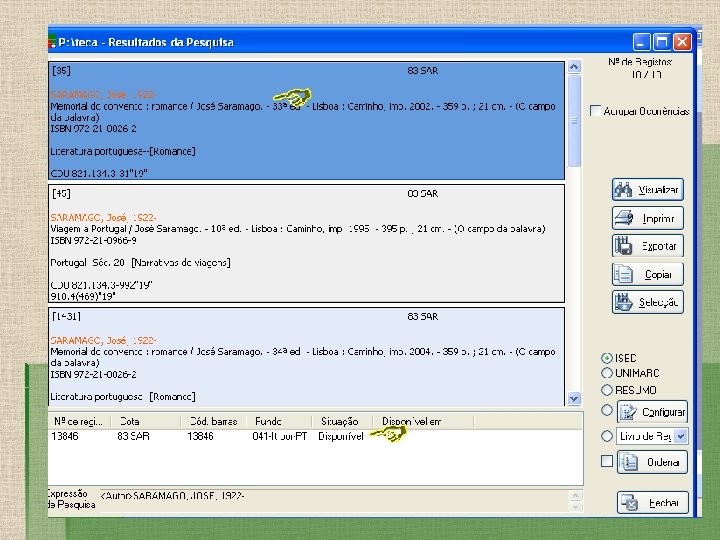Select the ISBD radio option

[607, 358]
